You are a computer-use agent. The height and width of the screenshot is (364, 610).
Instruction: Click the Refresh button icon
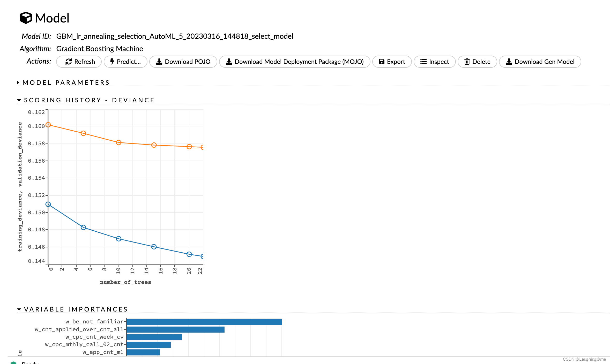click(x=69, y=62)
